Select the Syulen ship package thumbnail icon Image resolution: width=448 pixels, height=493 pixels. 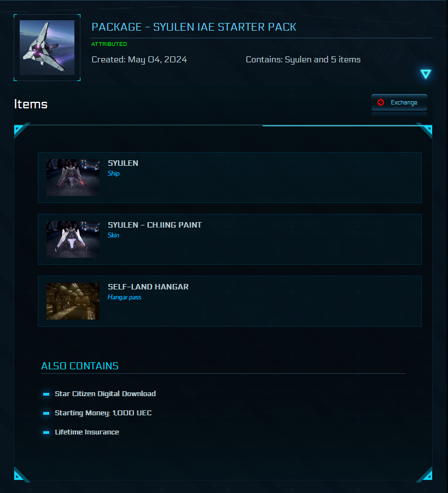click(47, 48)
